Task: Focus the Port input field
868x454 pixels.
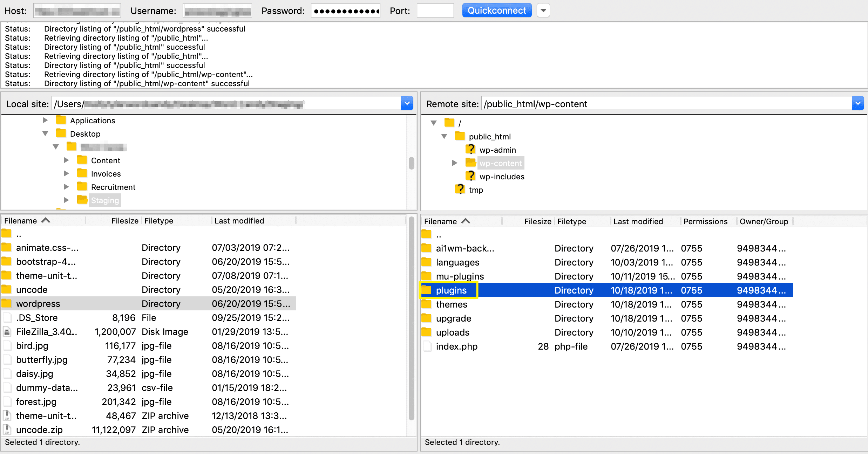Action: (435, 11)
